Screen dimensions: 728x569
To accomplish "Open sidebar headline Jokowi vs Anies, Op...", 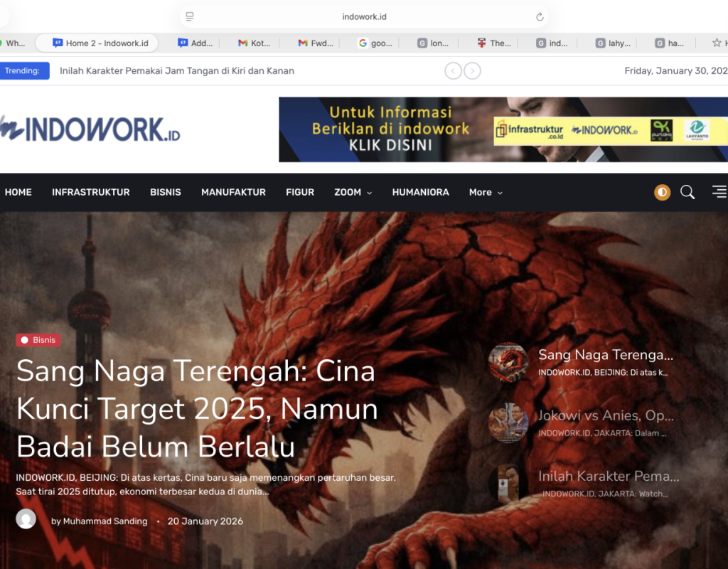I will 606,415.
